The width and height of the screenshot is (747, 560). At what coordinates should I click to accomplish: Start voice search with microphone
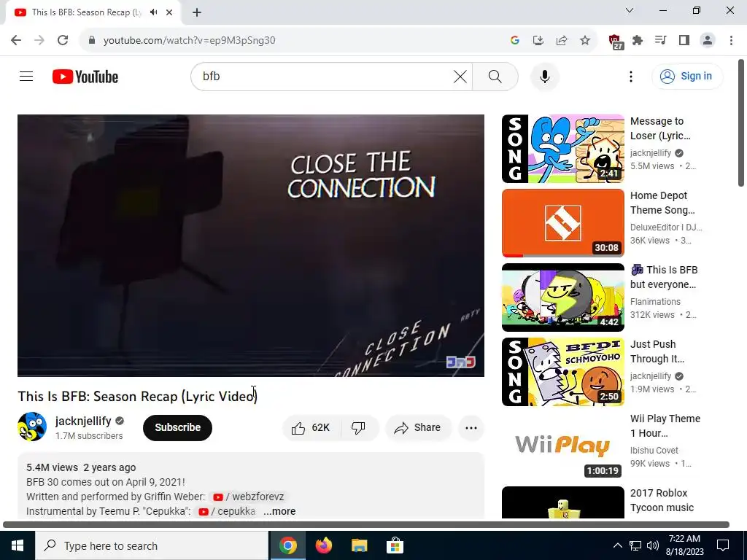pyautogui.click(x=544, y=77)
